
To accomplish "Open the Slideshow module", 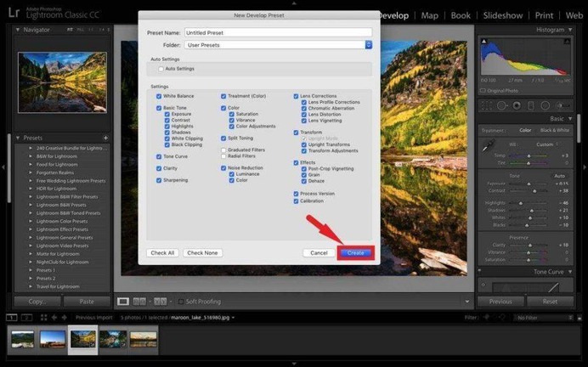I will point(502,15).
